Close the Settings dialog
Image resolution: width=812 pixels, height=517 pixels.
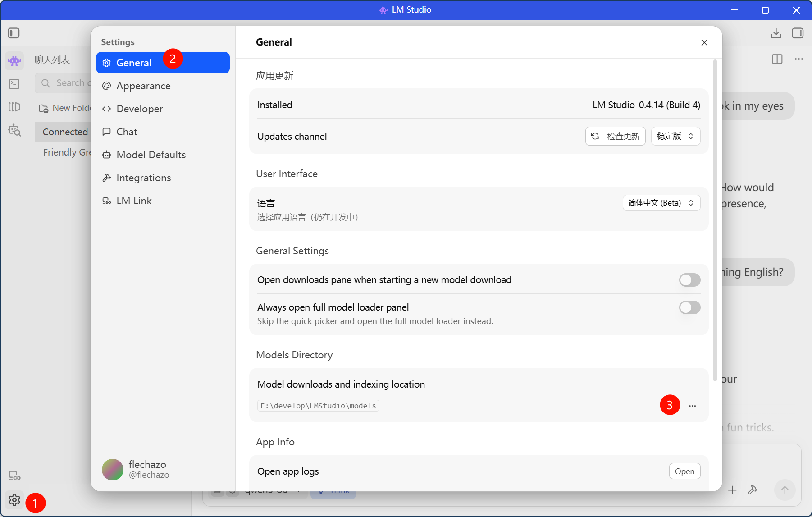[x=704, y=42]
